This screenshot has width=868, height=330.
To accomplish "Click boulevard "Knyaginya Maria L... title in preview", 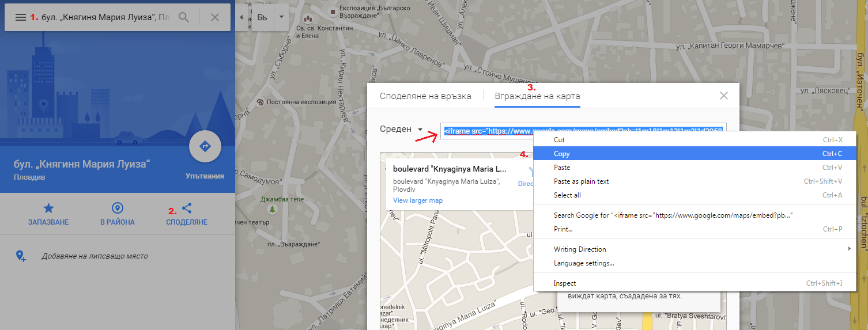I will 450,169.
